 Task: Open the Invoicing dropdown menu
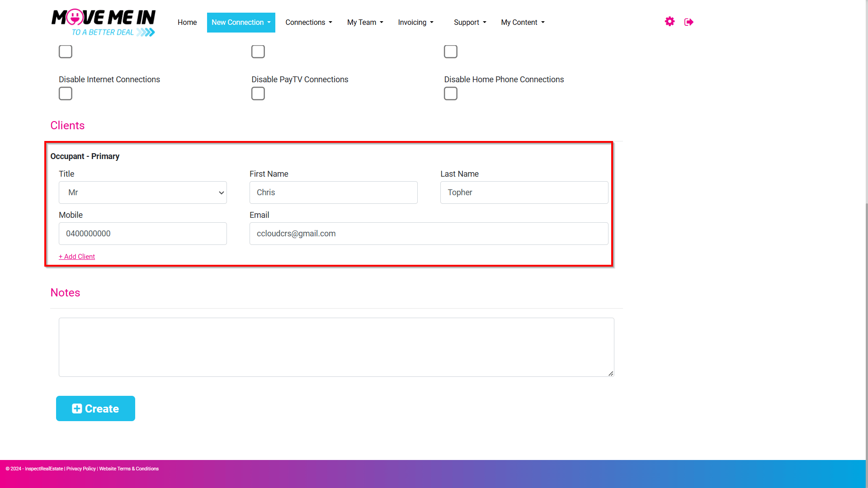pos(415,23)
